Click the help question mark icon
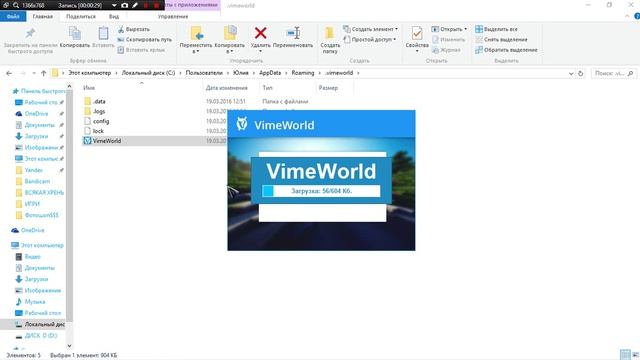Screen dimensions: 640x360 (636, 16)
